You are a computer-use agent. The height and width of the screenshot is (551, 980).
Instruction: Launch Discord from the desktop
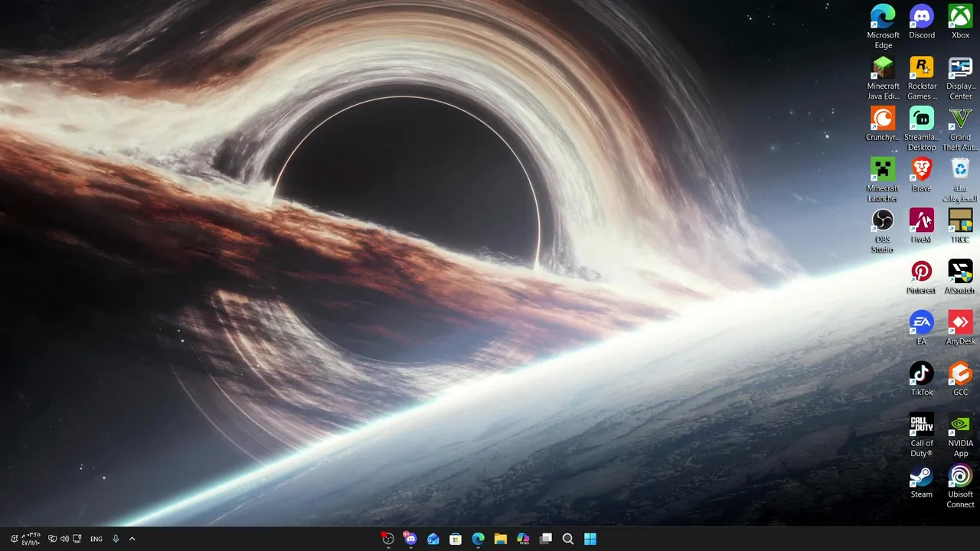[922, 21]
